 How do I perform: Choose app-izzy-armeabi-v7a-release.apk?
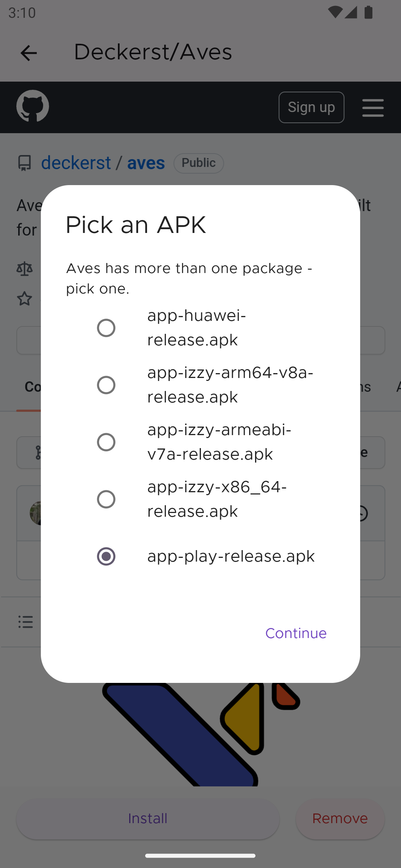[106, 442]
